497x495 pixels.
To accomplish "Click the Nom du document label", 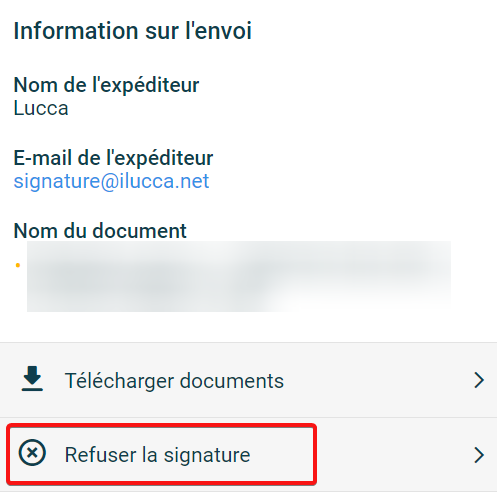I will pos(100,231).
